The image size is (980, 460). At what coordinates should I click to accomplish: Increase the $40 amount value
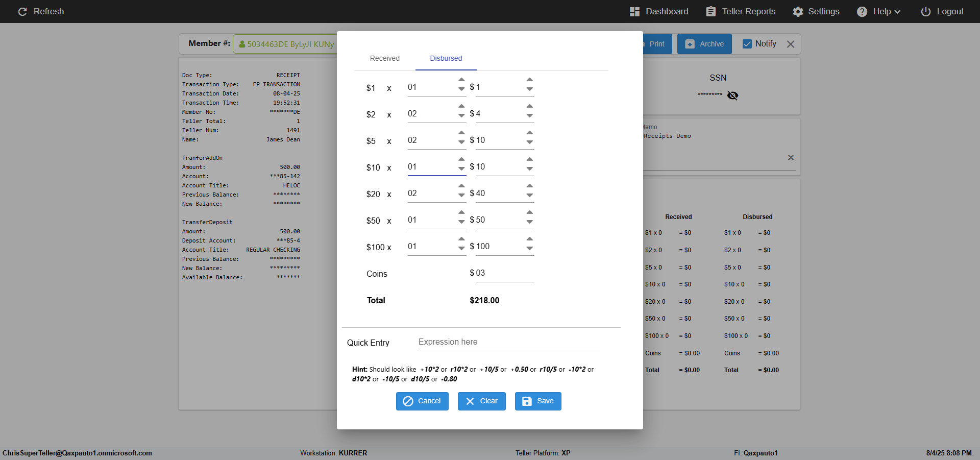point(530,186)
